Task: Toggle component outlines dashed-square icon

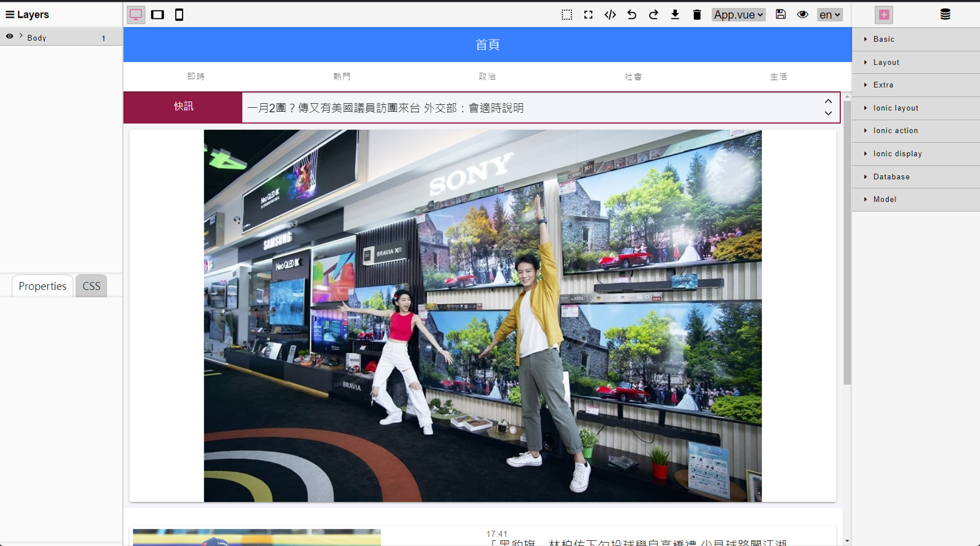Action: [567, 15]
